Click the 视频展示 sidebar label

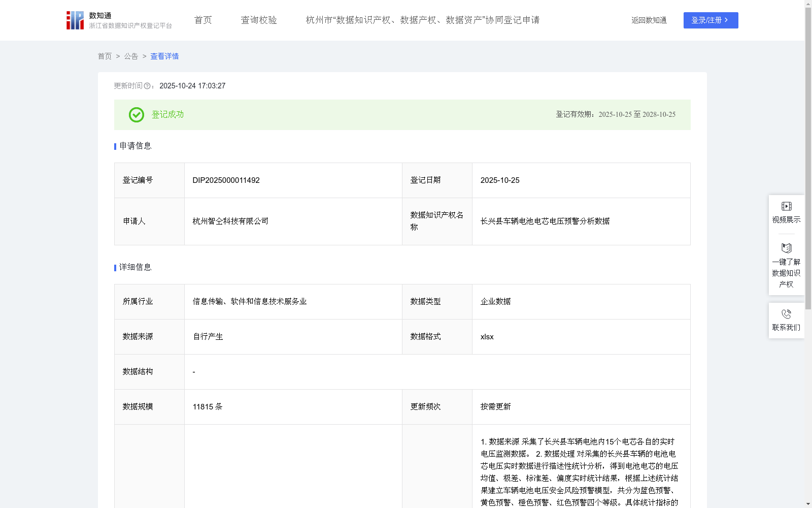coord(787,220)
